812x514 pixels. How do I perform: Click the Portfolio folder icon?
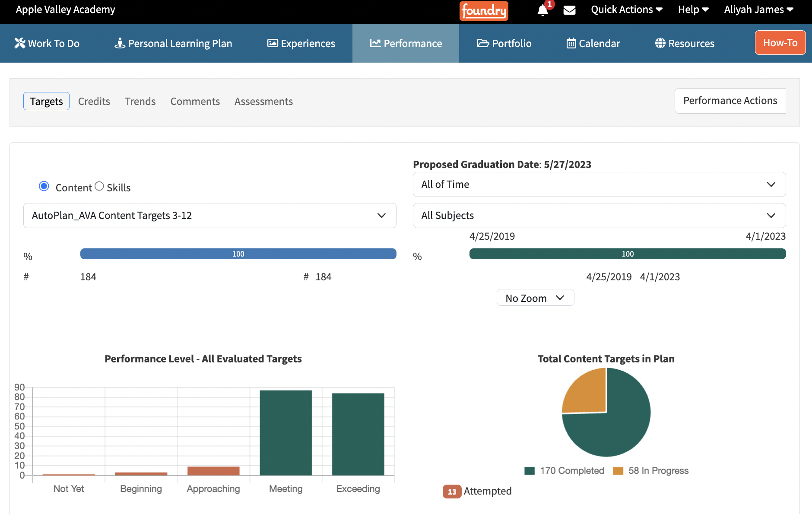tap(483, 43)
